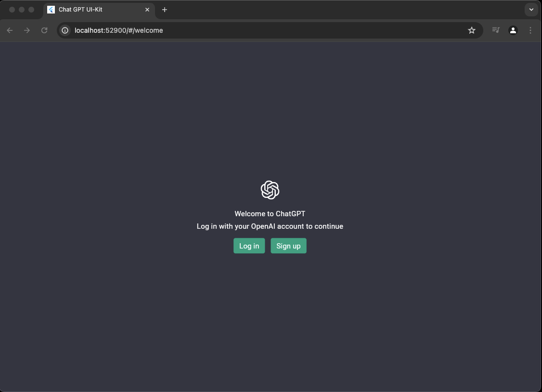This screenshot has width=542, height=392.
Task: Open a new tab with the plus button
Action: tap(165, 10)
